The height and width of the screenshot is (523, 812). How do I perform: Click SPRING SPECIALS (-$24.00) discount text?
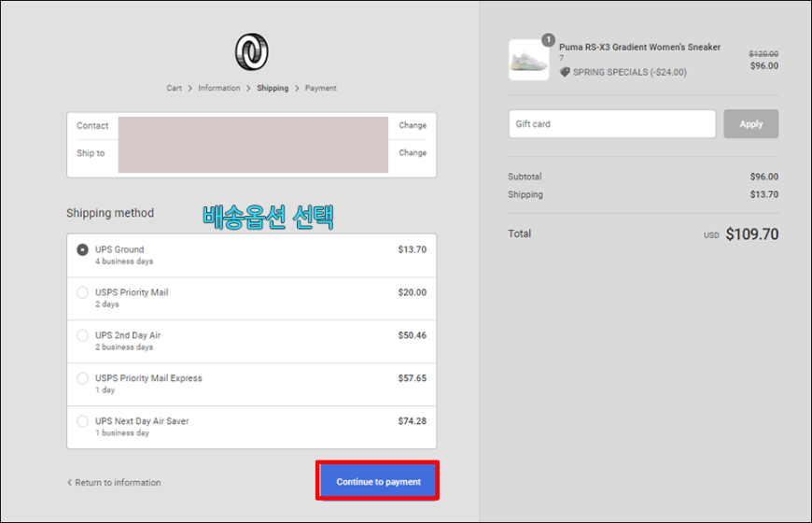pyautogui.click(x=630, y=73)
